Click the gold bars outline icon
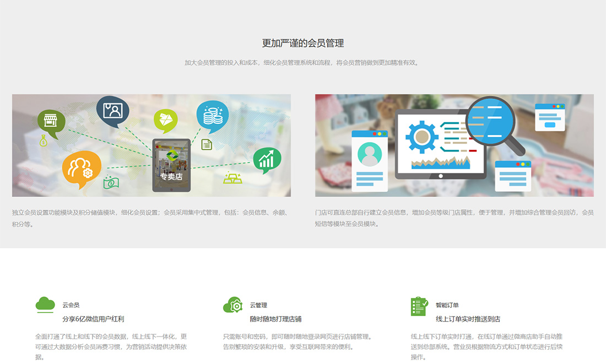The width and height of the screenshot is (606, 364). click(232, 178)
